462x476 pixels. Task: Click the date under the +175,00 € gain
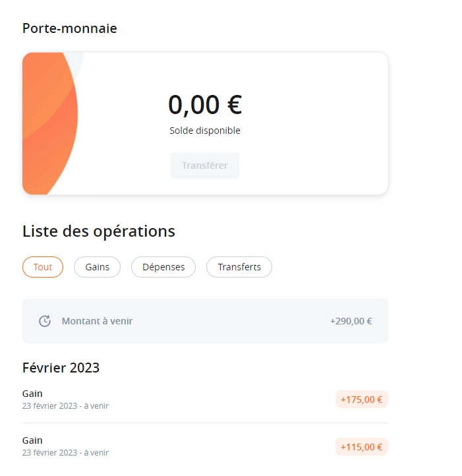click(65, 406)
